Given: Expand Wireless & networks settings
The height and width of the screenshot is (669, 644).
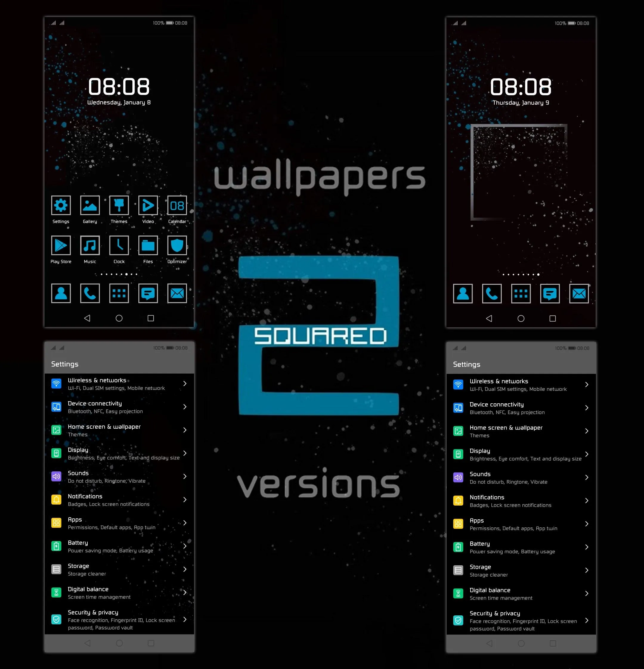Looking at the screenshot, I should pyautogui.click(x=118, y=383).
